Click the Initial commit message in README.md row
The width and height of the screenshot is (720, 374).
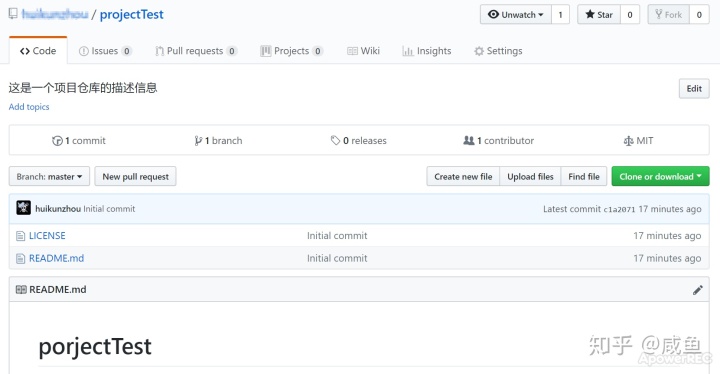pos(337,258)
